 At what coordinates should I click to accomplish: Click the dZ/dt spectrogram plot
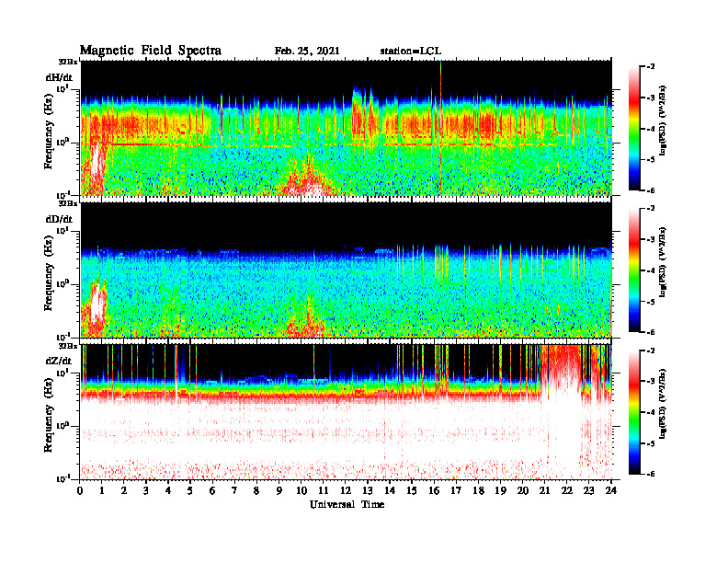click(x=347, y=411)
